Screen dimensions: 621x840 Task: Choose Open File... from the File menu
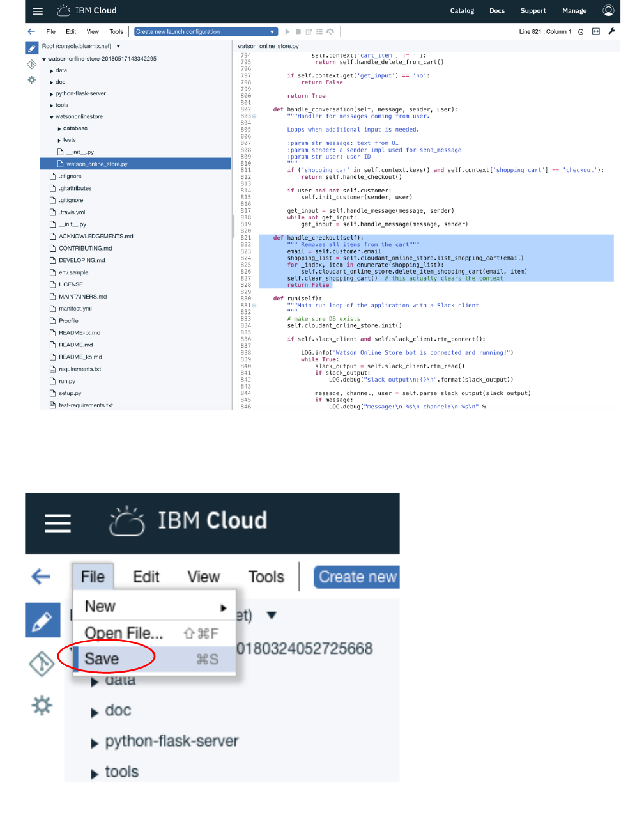(x=155, y=633)
